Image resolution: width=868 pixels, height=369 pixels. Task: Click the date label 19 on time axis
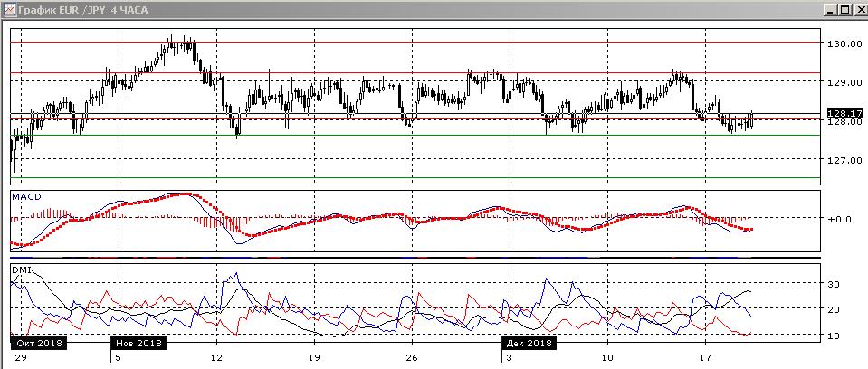(314, 357)
